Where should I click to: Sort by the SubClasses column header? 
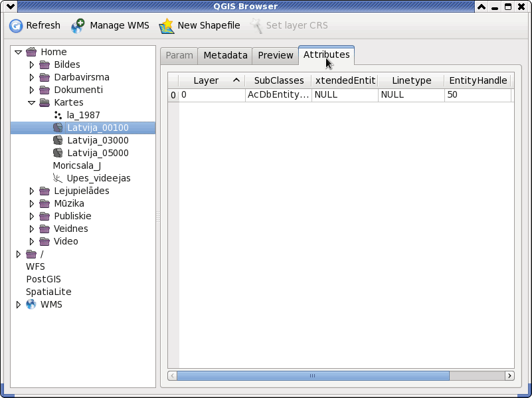pyautogui.click(x=278, y=81)
